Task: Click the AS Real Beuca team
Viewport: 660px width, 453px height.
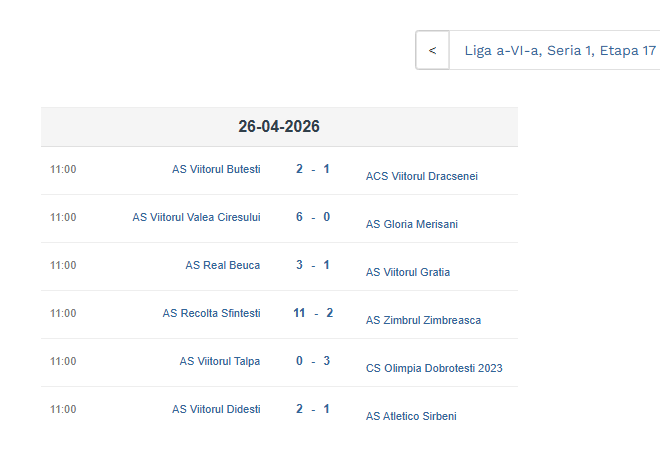Action: [x=222, y=265]
